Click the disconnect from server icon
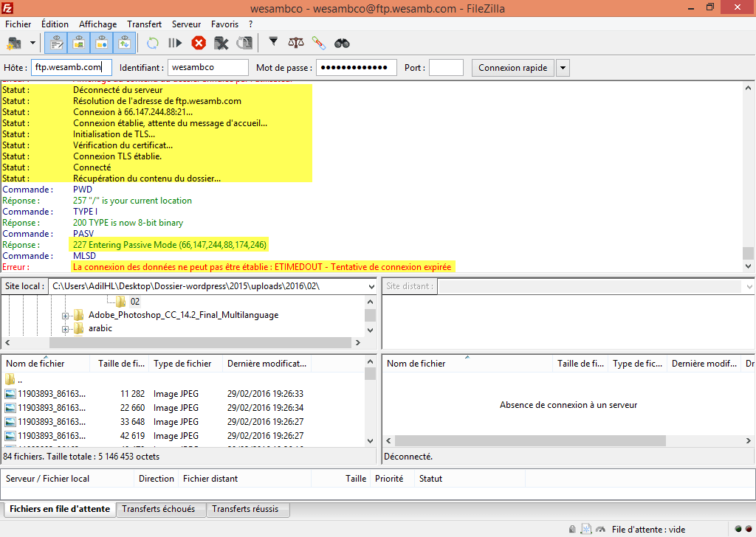The height and width of the screenshot is (537, 756). pyautogui.click(x=221, y=43)
